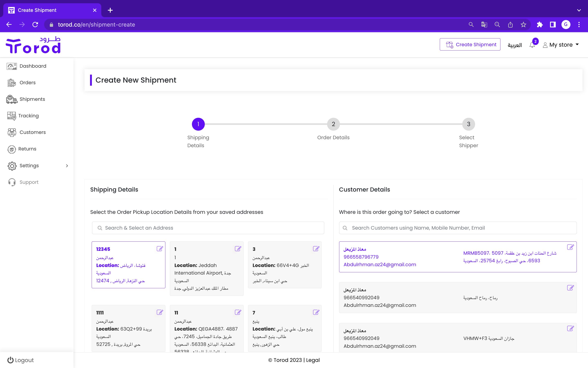
Task: Click the share icon in the address bar
Action: [x=510, y=25]
